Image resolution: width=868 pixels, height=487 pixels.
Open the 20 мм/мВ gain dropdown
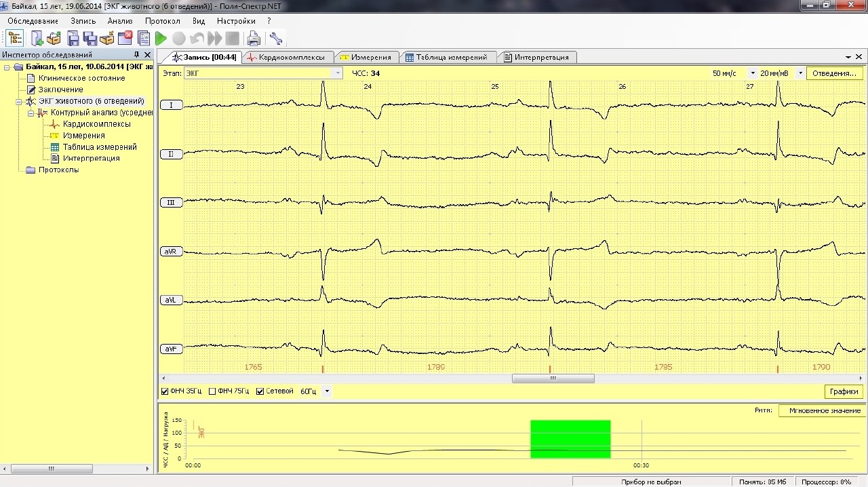(x=800, y=73)
